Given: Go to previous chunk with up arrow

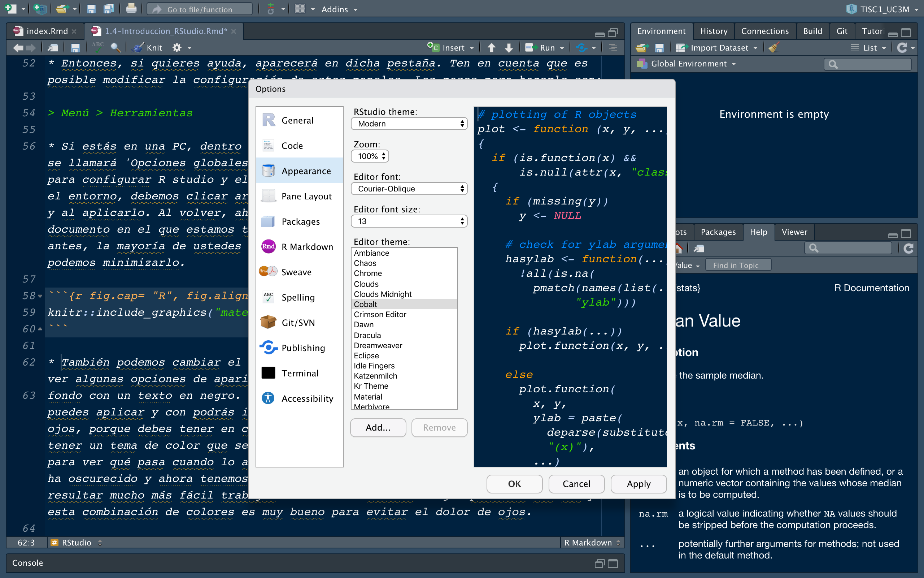Looking at the screenshot, I should point(491,48).
